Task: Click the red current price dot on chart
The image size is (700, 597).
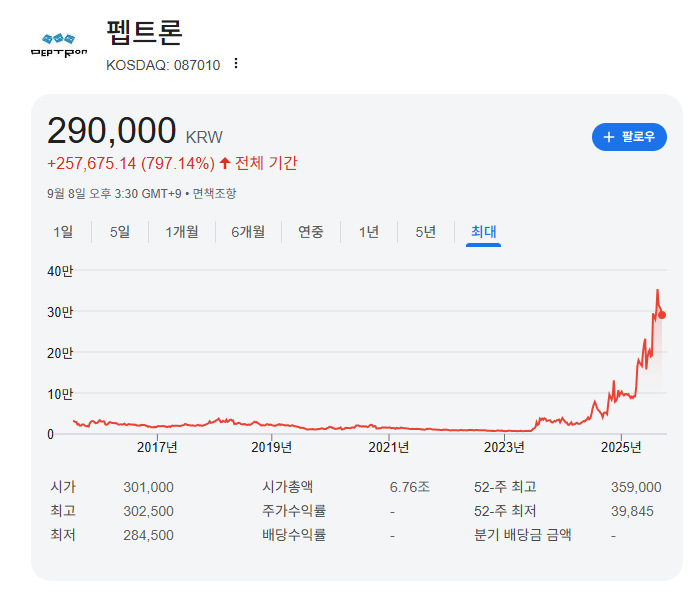Action: pyautogui.click(x=662, y=315)
